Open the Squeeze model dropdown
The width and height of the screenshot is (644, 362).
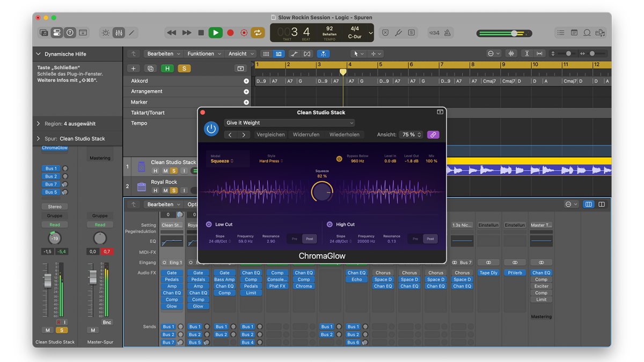222,161
